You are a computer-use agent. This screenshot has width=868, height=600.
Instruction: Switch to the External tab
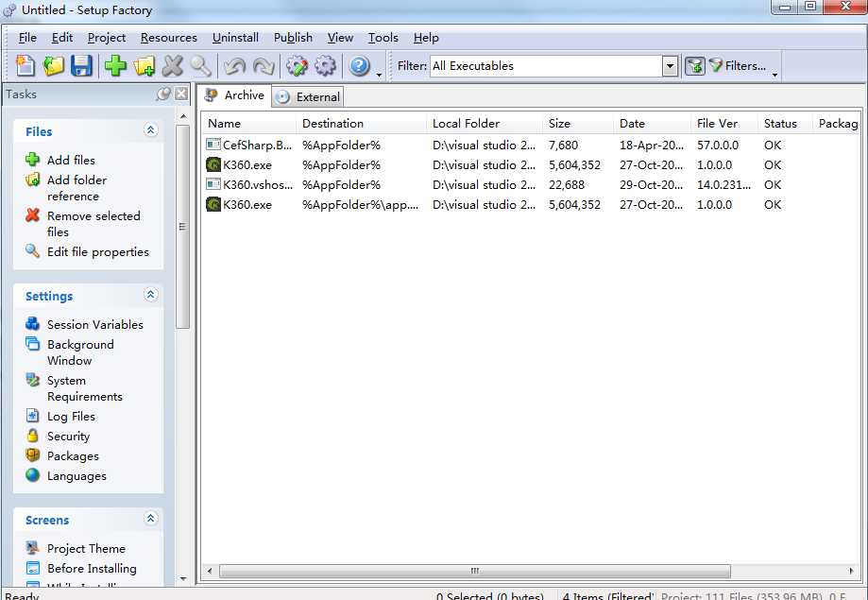point(308,97)
